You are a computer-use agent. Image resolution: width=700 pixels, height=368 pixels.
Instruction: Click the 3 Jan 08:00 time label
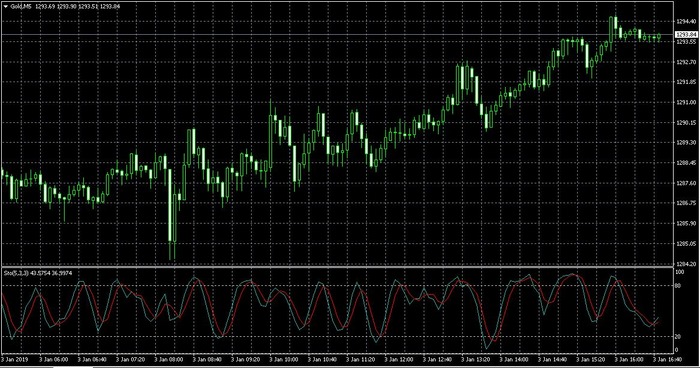tap(169, 359)
